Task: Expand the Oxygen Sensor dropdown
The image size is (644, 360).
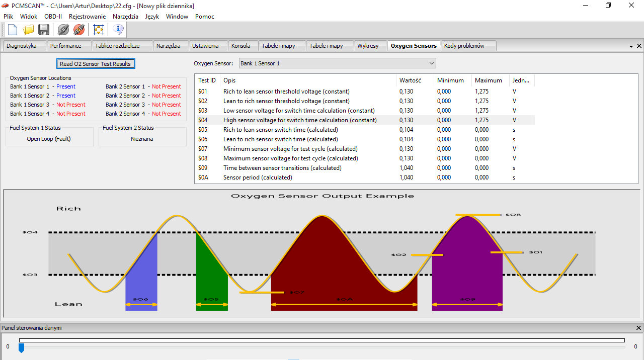Action: coord(431,63)
